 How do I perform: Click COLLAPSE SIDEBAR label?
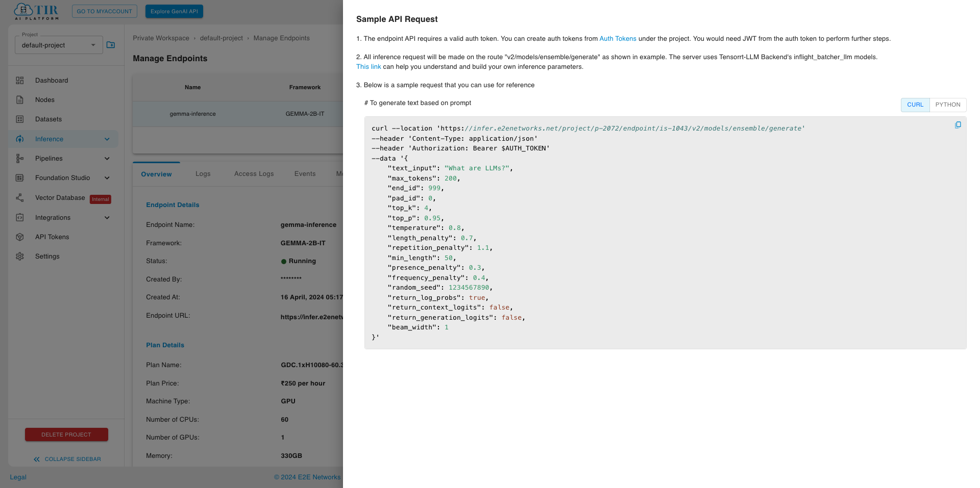click(x=73, y=459)
